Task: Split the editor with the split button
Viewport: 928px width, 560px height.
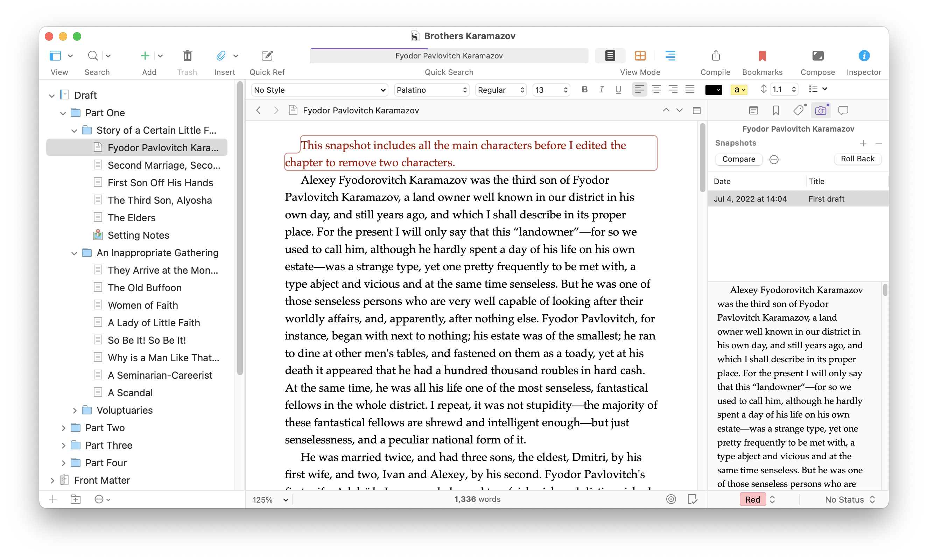Action: click(696, 111)
